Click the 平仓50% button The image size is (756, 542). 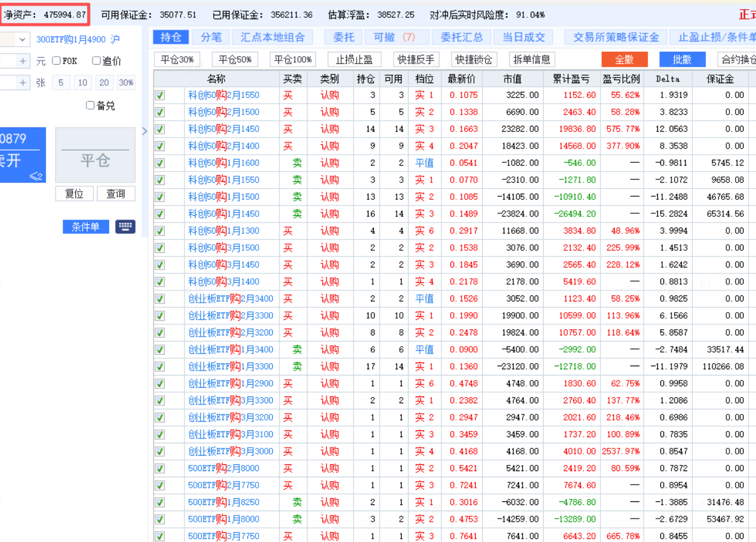click(235, 60)
